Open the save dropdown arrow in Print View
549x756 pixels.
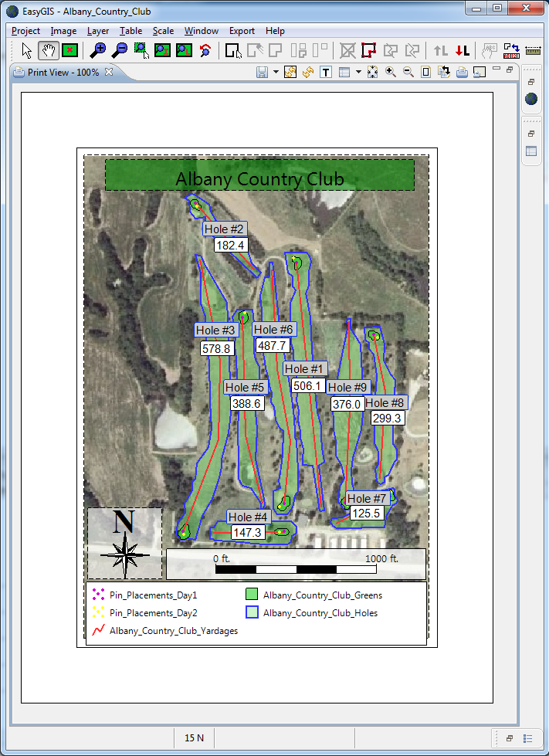click(x=276, y=73)
